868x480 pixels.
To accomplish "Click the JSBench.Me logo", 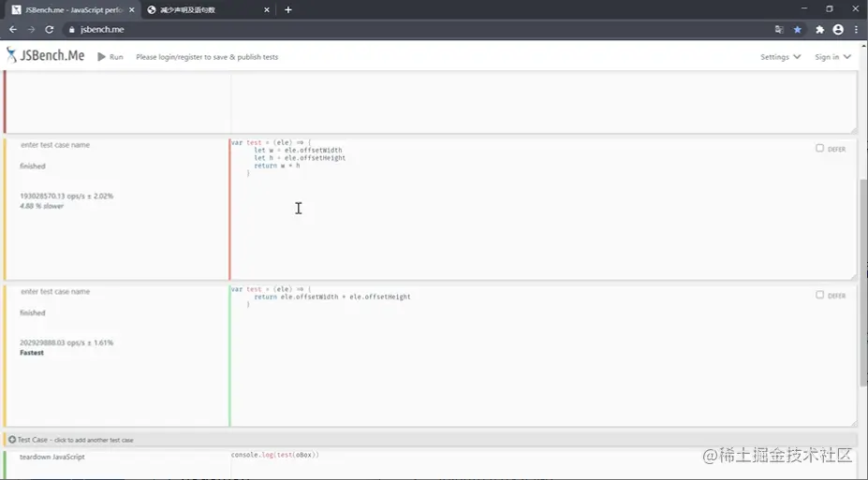I will coord(45,55).
